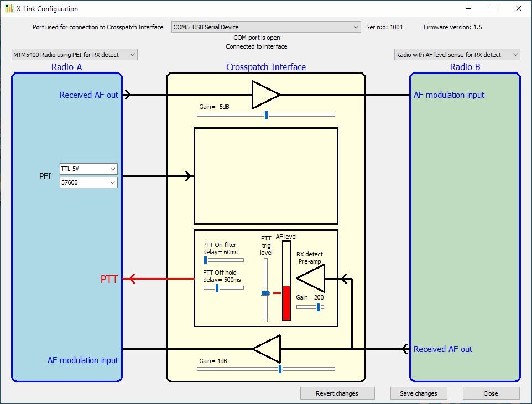Click the red AF level meter bar
This screenshot has width=532, height=404.
click(286, 303)
